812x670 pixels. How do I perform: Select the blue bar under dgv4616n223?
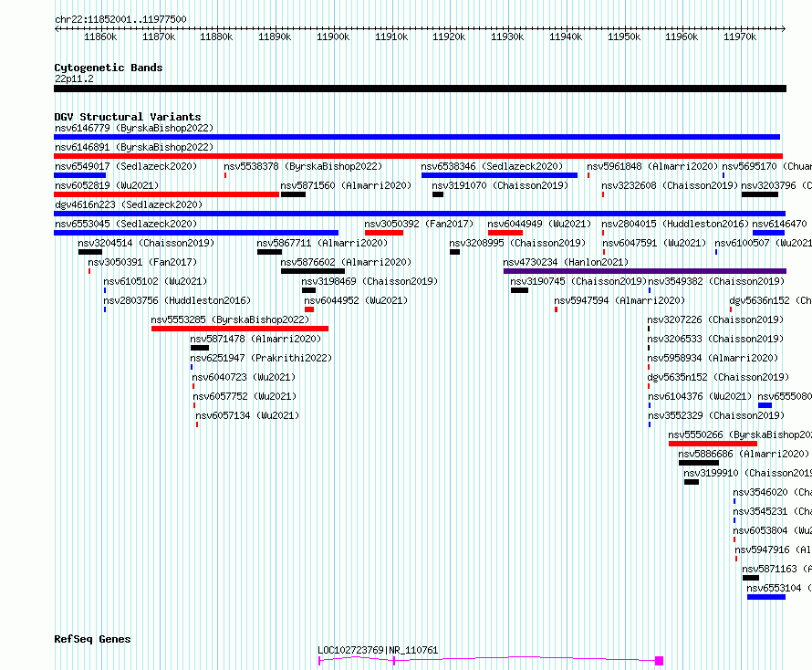[x=420, y=214]
